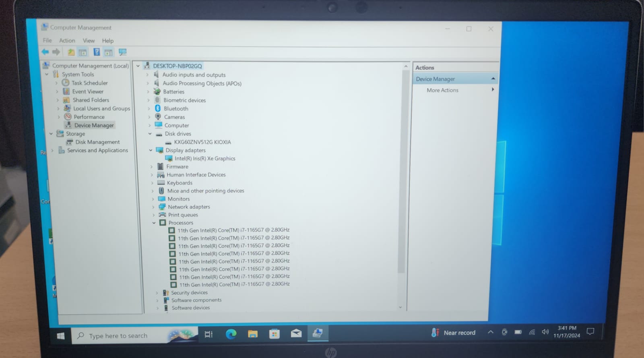Select Device Manager in left tree
This screenshot has height=358, width=644.
94,125
